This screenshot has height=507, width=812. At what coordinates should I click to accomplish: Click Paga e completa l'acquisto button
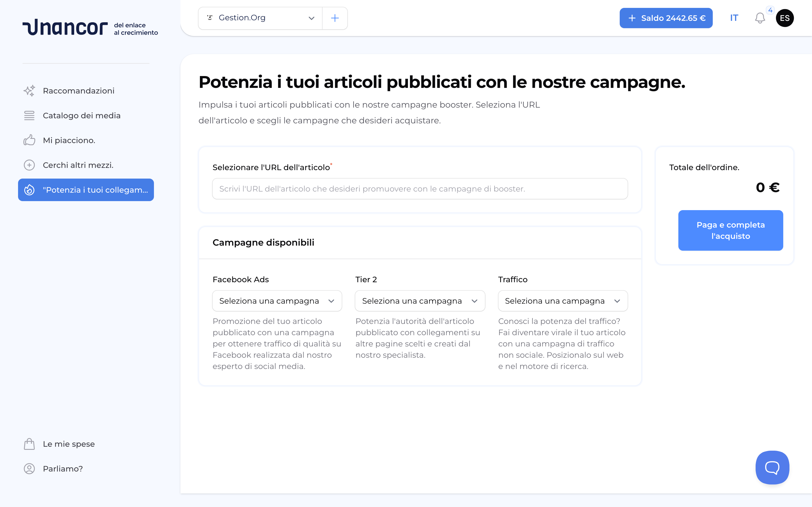(731, 230)
